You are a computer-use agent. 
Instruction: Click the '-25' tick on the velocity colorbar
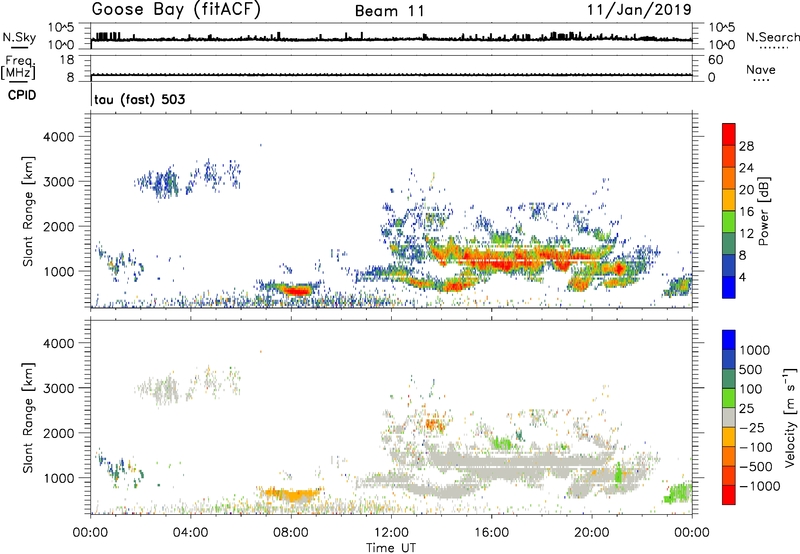click(752, 428)
